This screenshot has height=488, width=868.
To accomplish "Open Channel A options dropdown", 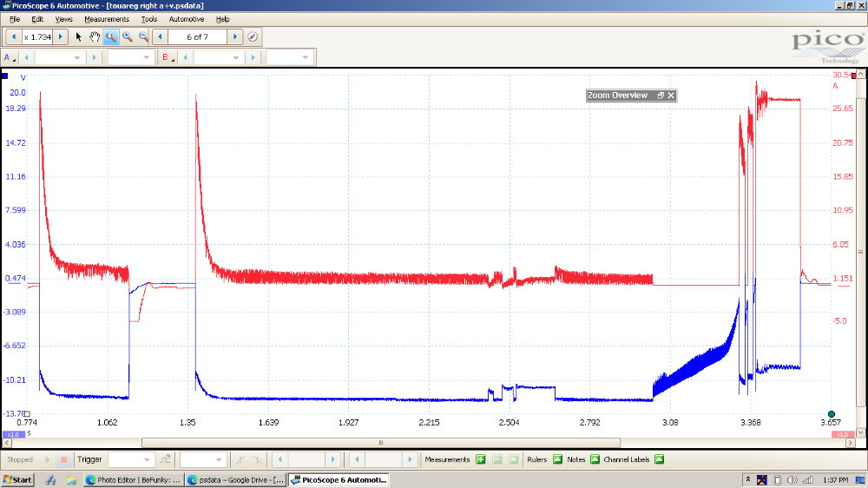I will (x=9, y=58).
